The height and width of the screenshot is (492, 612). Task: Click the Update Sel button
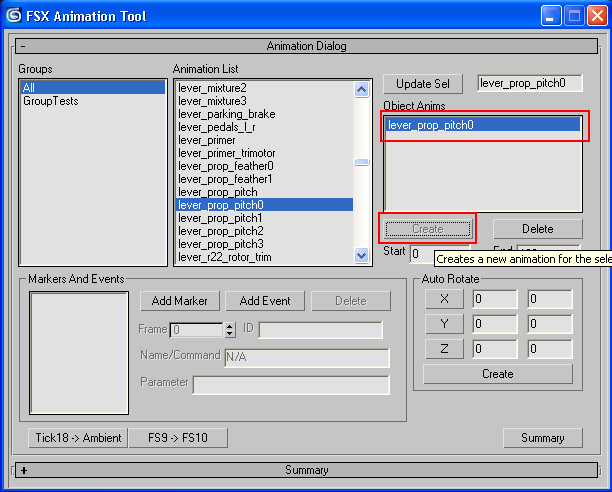tap(423, 84)
